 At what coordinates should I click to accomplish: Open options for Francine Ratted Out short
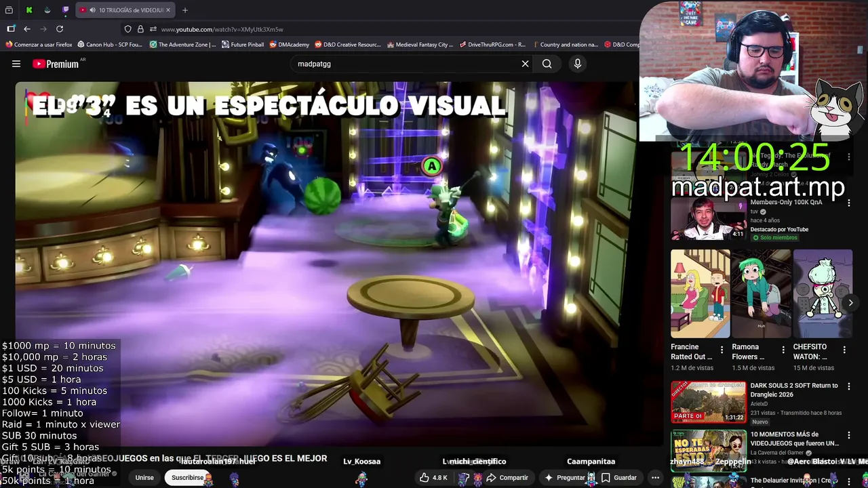(722, 350)
